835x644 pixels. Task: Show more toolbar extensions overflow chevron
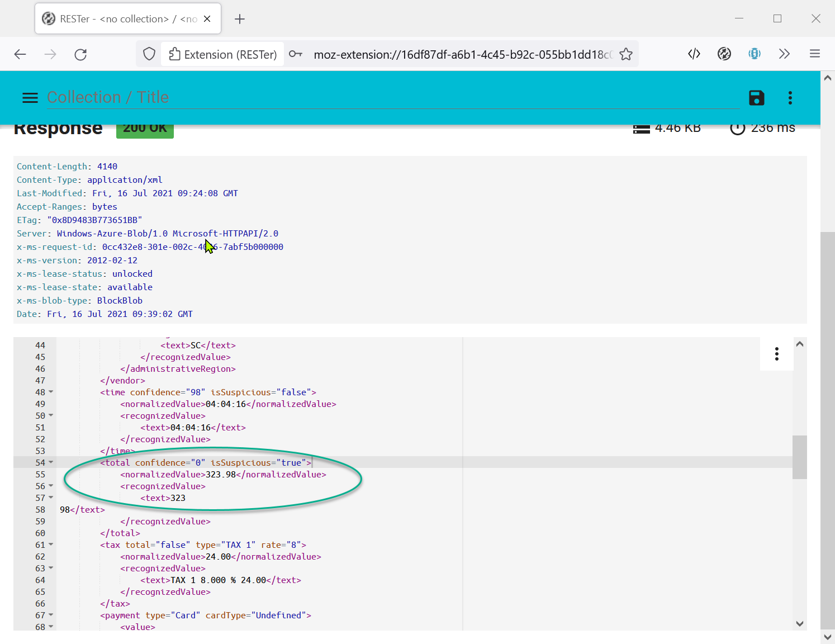tap(784, 54)
